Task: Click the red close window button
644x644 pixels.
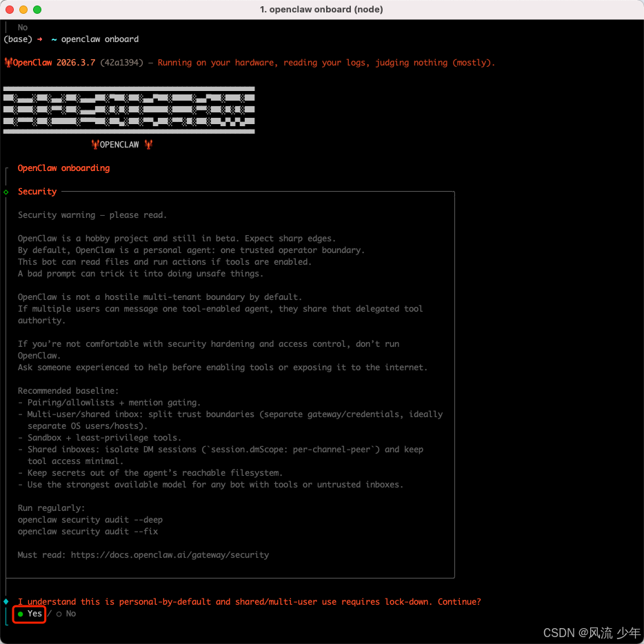Action: coord(10,10)
